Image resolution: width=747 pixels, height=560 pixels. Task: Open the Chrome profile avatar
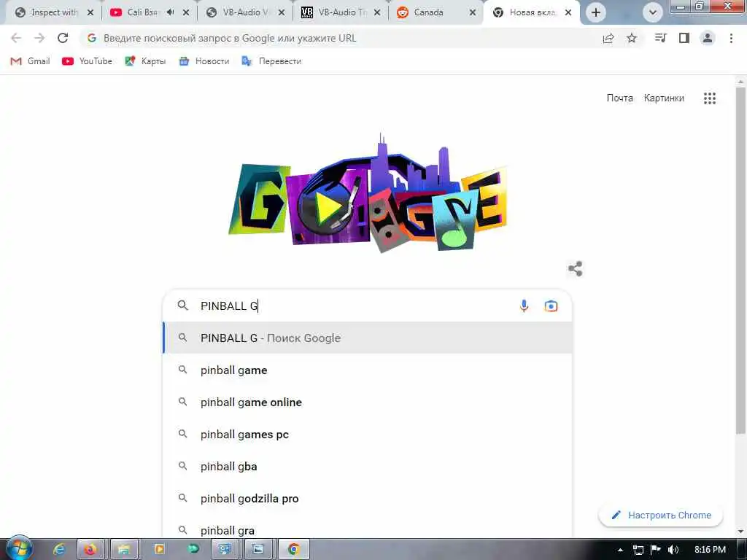pyautogui.click(x=708, y=38)
